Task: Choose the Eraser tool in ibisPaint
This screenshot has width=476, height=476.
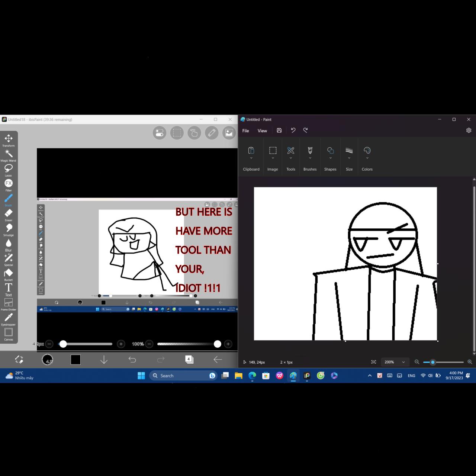Action: (8, 213)
